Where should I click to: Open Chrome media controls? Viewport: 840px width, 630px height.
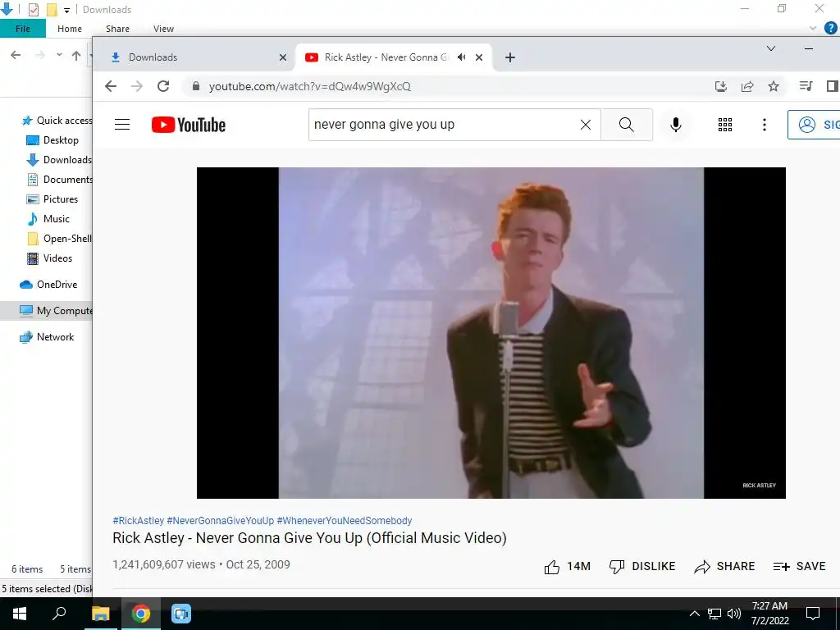(806, 85)
